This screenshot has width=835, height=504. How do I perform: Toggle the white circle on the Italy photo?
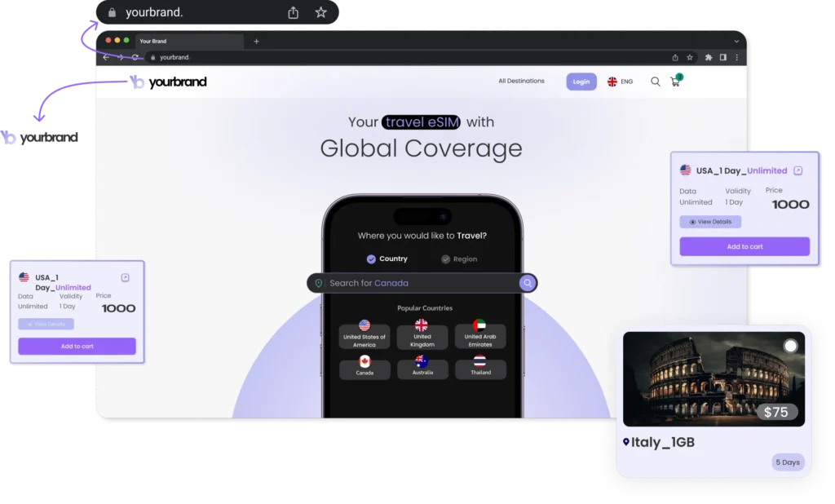(790, 347)
